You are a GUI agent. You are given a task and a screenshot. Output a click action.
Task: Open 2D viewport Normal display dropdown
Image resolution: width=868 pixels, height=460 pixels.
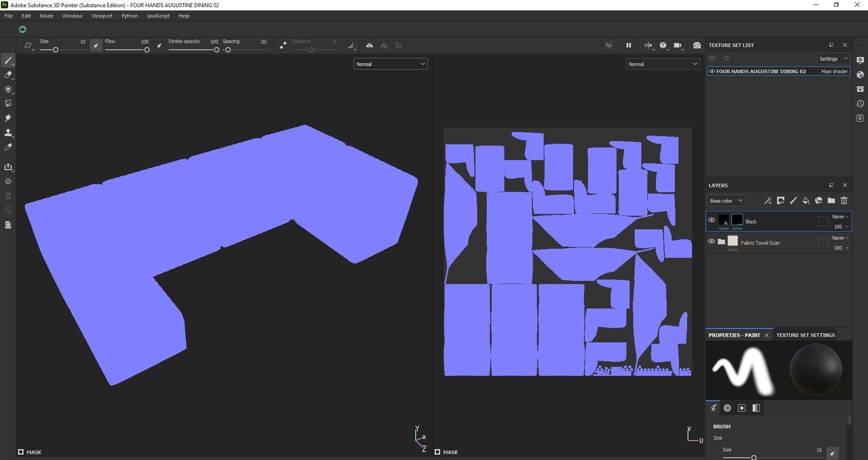click(x=663, y=64)
